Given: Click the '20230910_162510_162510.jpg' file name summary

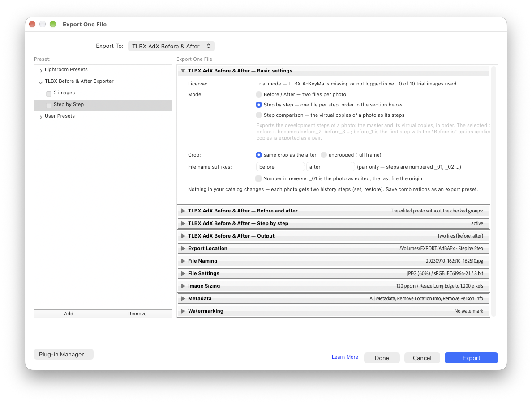Looking at the screenshot, I should [454, 261].
